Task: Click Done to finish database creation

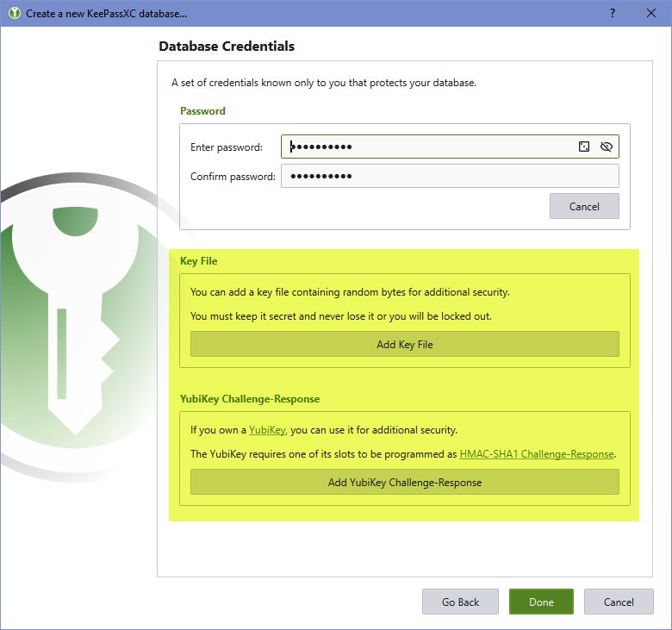Action: (x=541, y=602)
